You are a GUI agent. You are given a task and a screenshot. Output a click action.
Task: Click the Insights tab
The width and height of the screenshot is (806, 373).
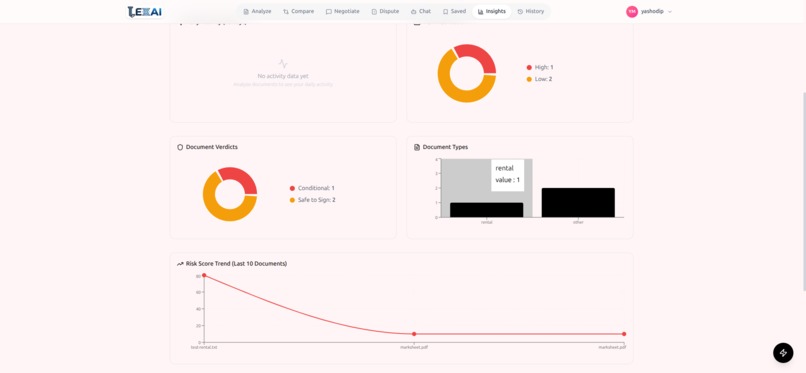[x=491, y=11]
